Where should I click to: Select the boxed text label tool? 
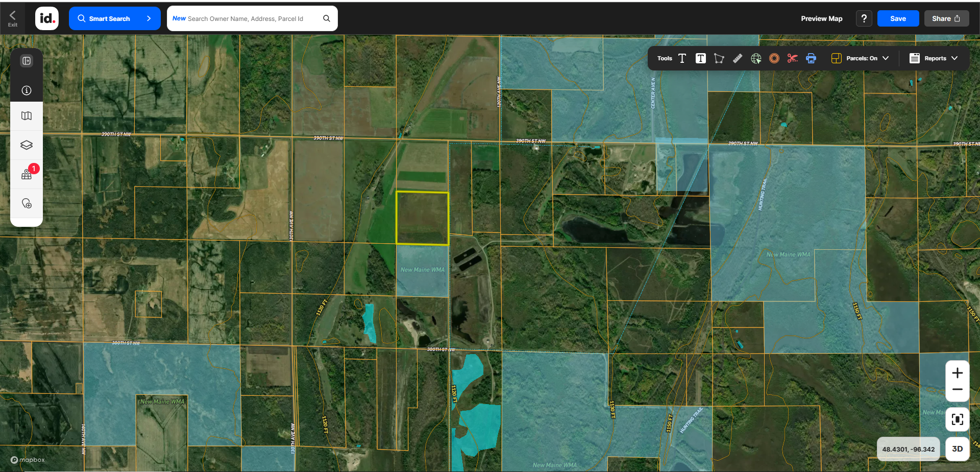click(x=700, y=58)
